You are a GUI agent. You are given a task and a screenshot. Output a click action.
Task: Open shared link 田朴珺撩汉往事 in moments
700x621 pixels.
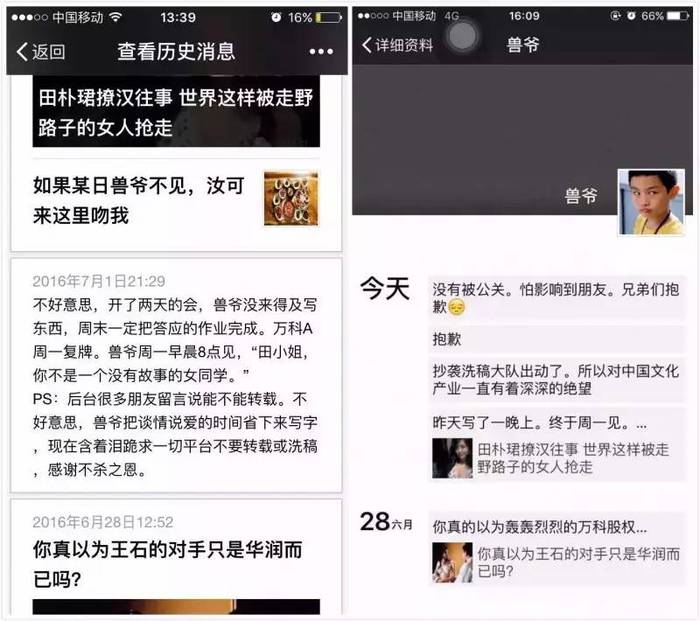click(556, 458)
